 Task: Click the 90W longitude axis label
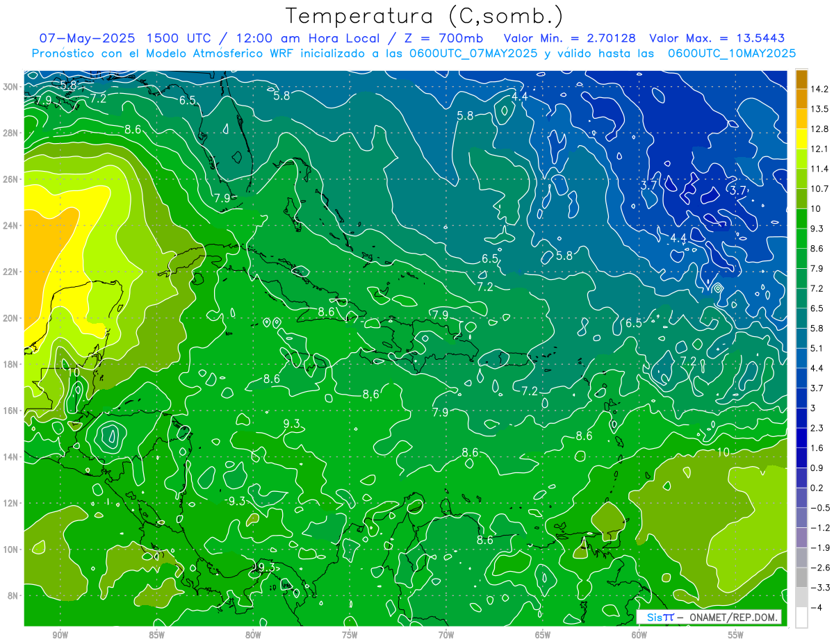[x=60, y=635]
